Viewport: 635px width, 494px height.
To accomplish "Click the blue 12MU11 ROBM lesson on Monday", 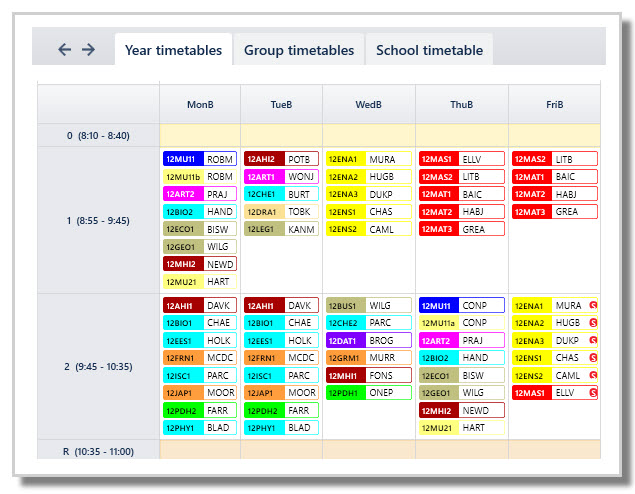I will 200,159.
